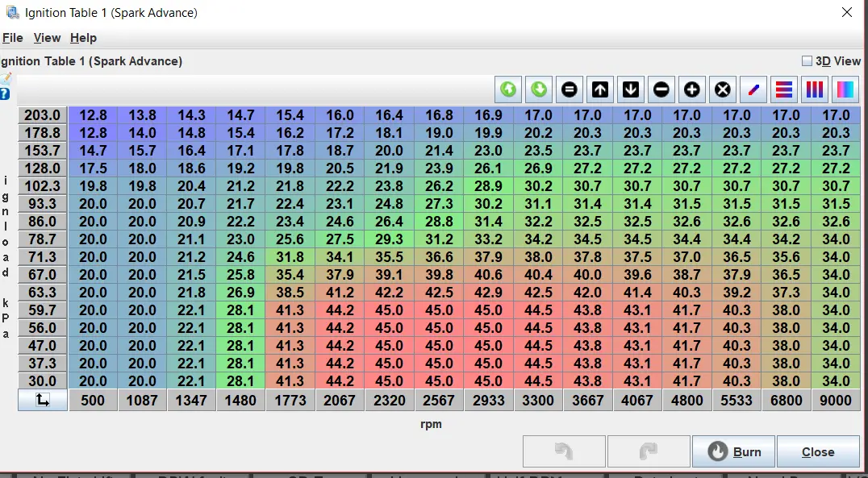Click the equals set-value toolbar icon
The image size is (868, 478).
(x=570, y=89)
